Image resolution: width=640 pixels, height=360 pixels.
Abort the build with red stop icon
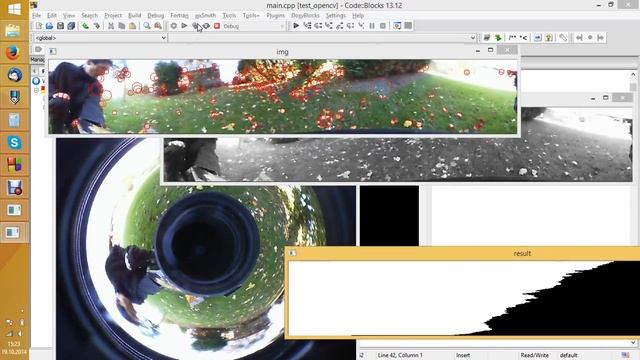click(x=217, y=26)
